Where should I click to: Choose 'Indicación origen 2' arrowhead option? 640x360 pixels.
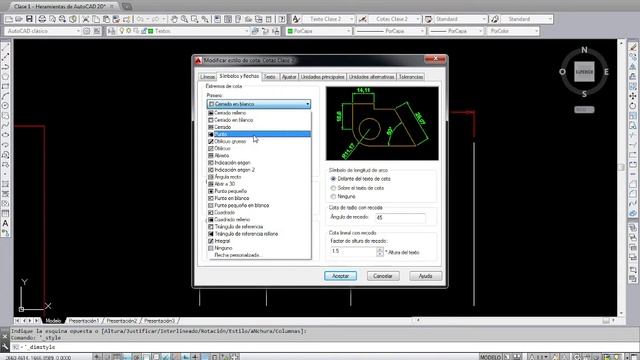click(x=259, y=170)
